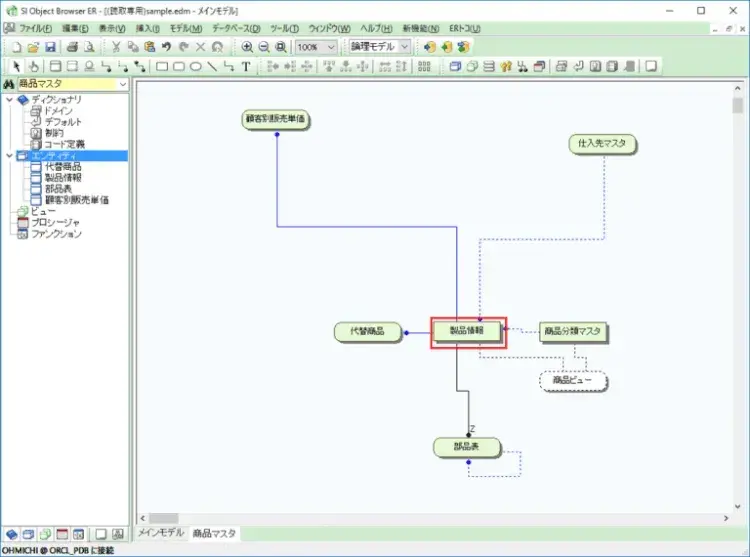
Task: Click the Zoom Out magnifier icon
Action: click(263, 47)
